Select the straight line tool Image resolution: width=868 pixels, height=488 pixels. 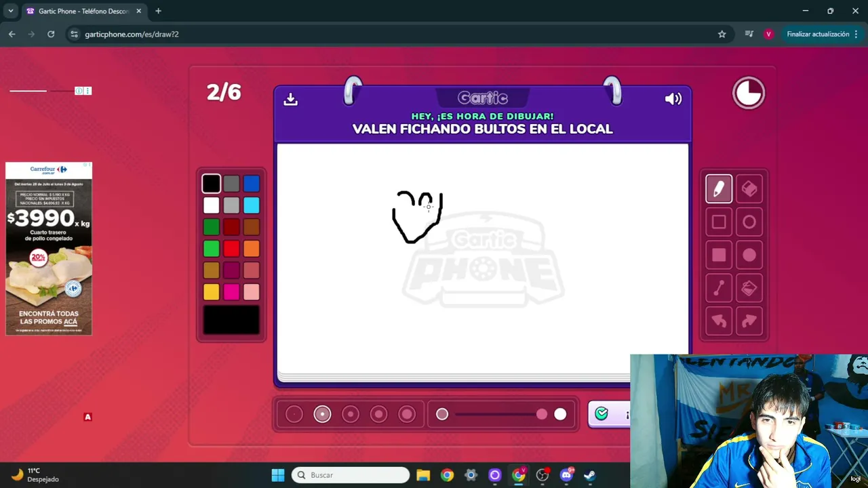(x=719, y=288)
